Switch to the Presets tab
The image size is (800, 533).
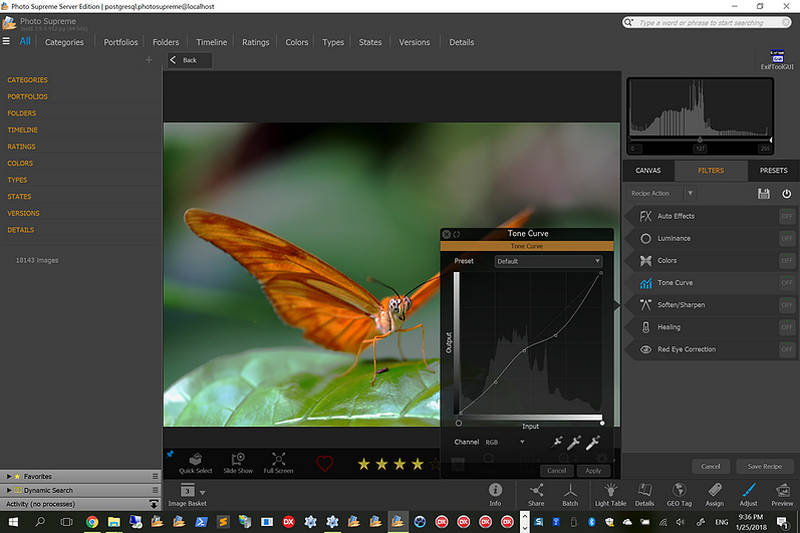coord(773,170)
